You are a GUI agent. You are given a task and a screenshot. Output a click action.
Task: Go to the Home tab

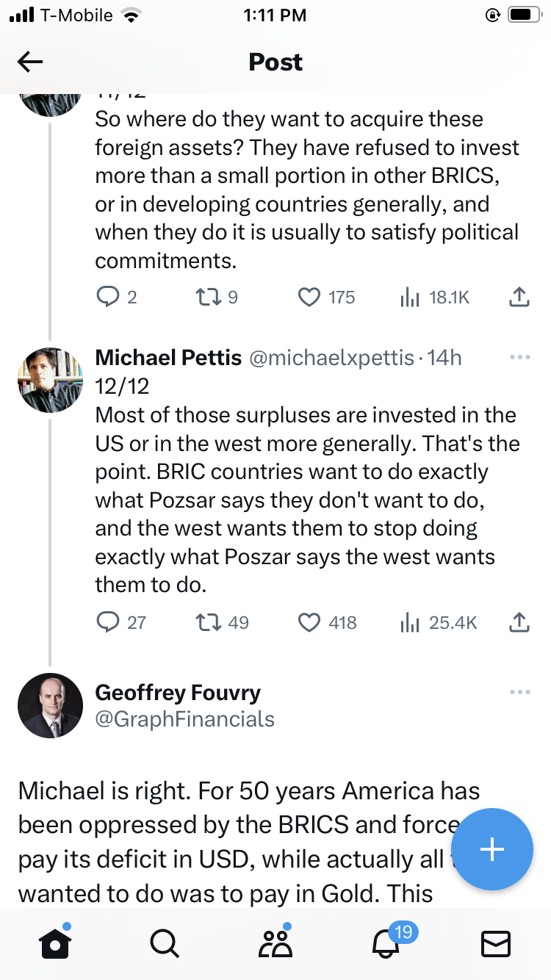[x=56, y=944]
